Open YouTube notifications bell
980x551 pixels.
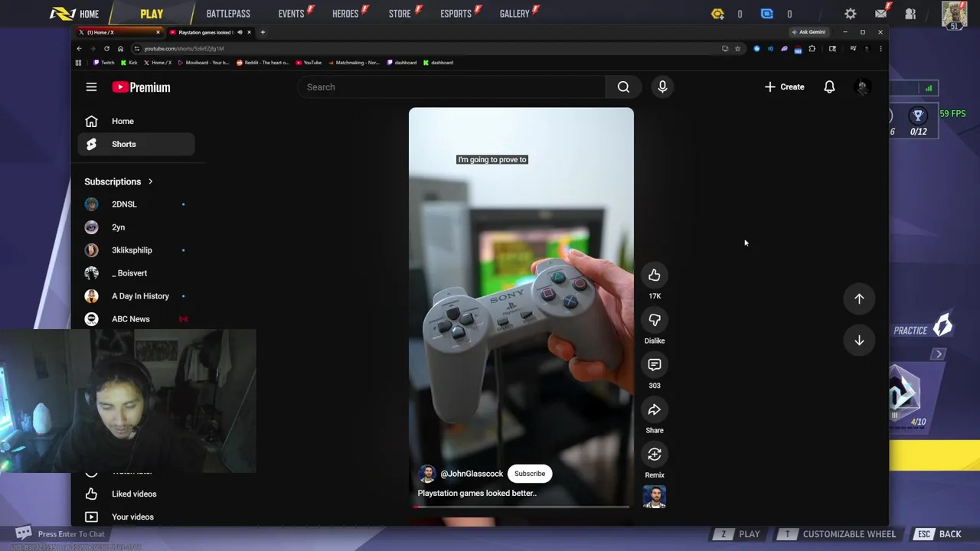click(x=829, y=87)
